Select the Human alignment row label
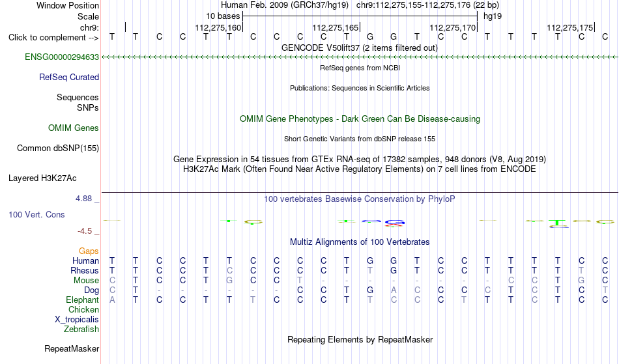This screenshot has height=364, width=619. [x=85, y=260]
